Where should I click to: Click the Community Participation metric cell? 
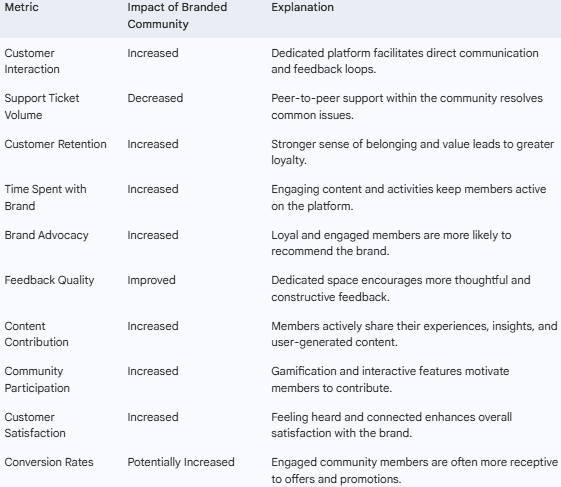point(37,379)
